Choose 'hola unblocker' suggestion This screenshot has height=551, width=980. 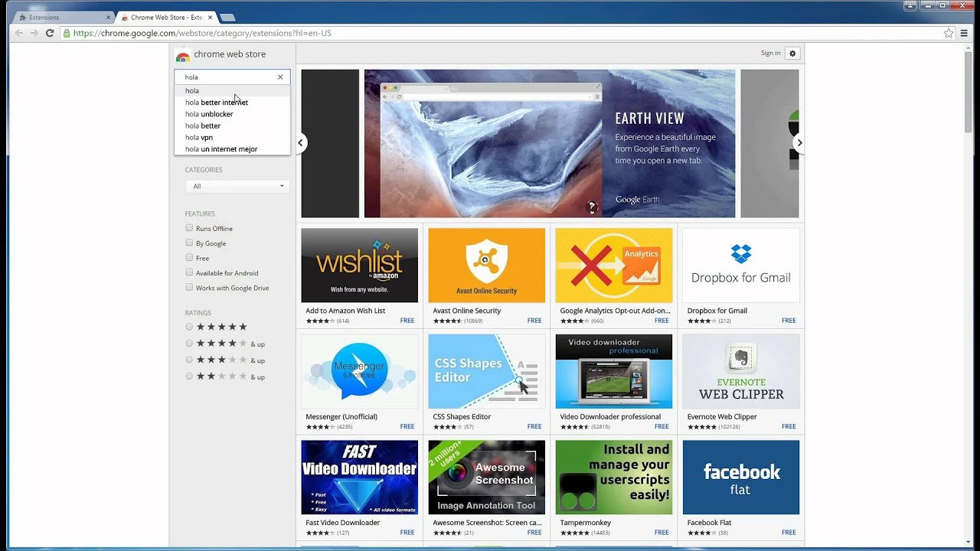click(x=232, y=114)
